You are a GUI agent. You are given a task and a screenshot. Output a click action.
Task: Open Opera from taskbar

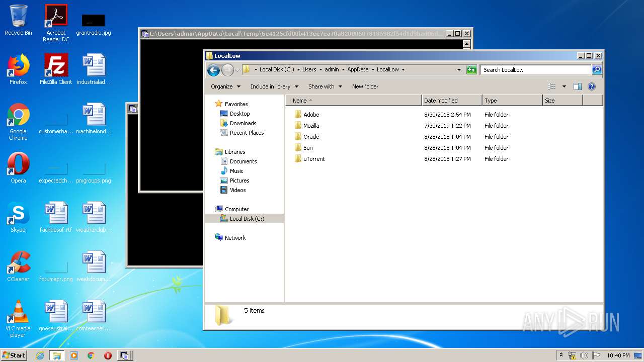[x=108, y=355]
